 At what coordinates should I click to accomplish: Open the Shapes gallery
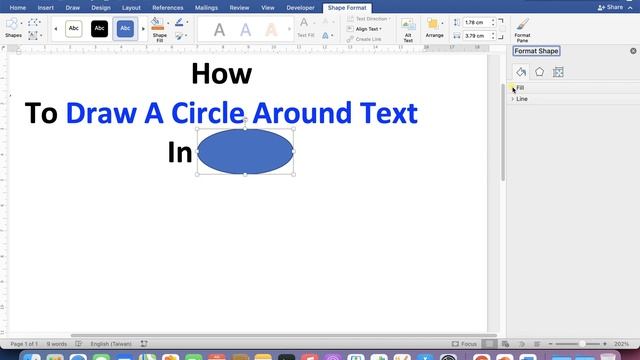point(12,28)
